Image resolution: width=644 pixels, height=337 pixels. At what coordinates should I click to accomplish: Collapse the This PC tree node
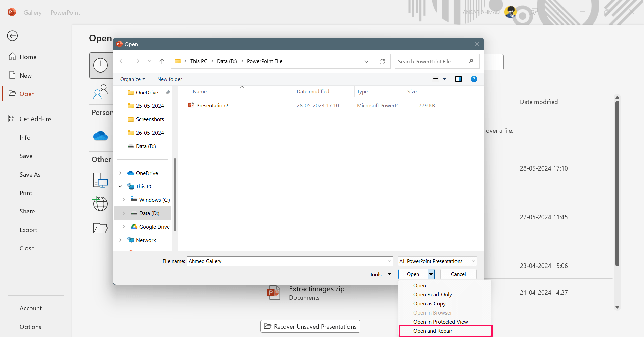tap(120, 186)
